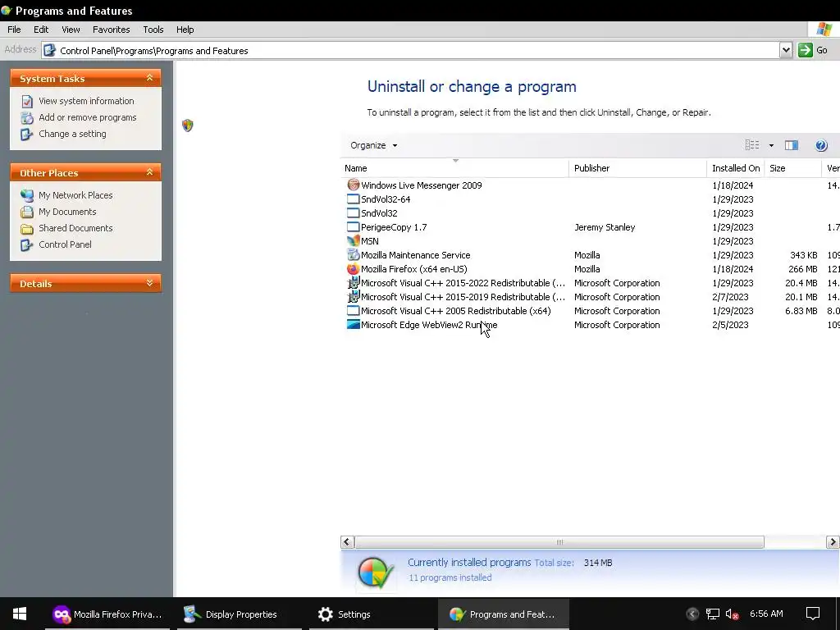Image resolution: width=840 pixels, height=630 pixels.
Task: Open the View menu
Action: 71,30
